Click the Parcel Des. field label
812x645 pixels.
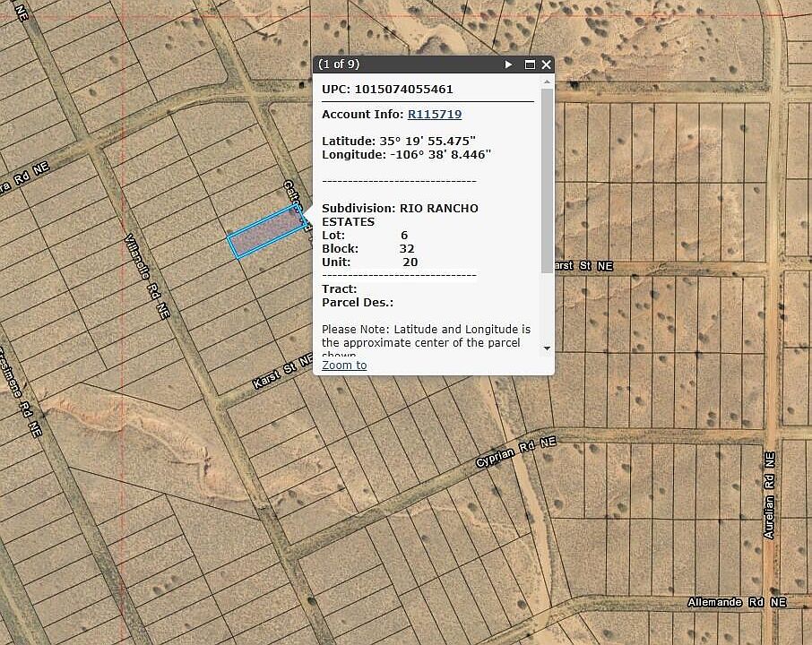coord(358,302)
